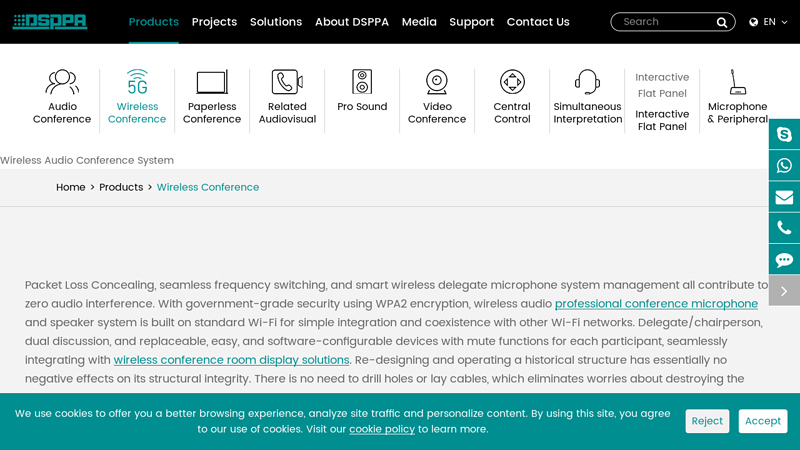
Task: Open the About DSPPA menu
Action: (x=352, y=22)
